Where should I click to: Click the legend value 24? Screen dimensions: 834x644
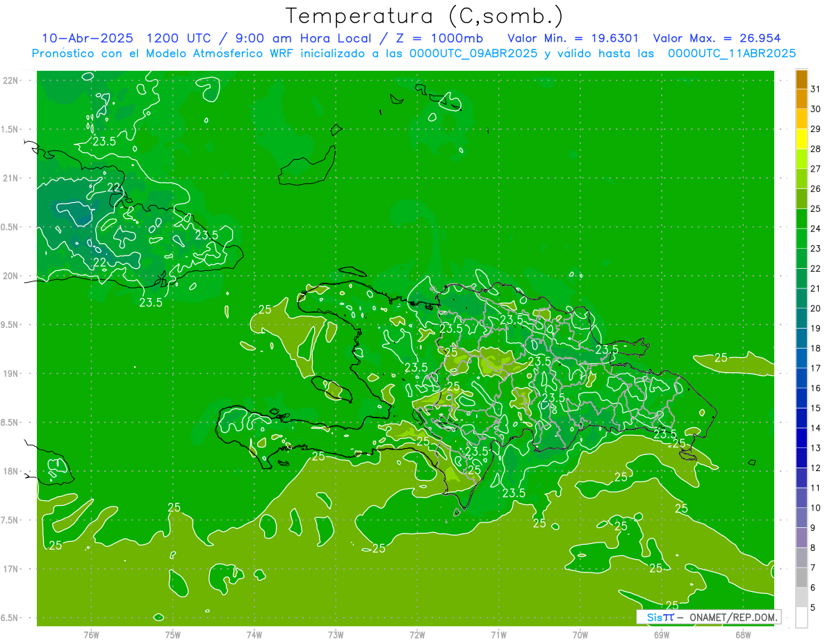(x=815, y=228)
